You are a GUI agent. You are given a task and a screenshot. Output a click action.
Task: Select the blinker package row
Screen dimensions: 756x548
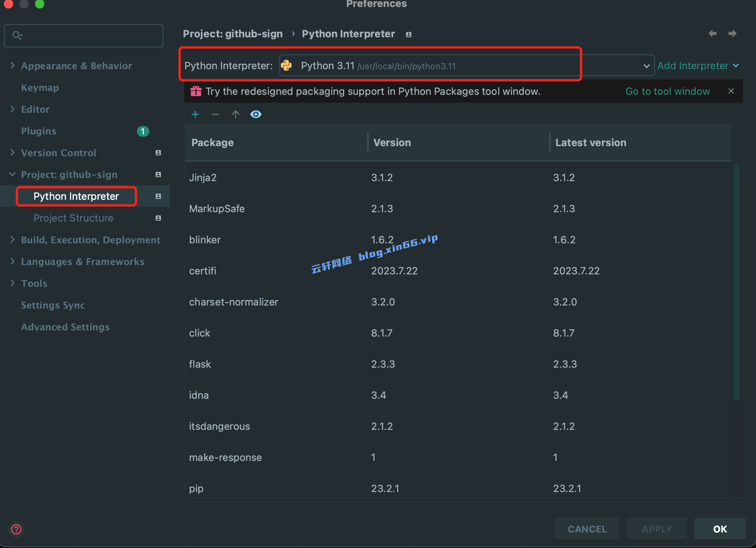[x=458, y=240]
